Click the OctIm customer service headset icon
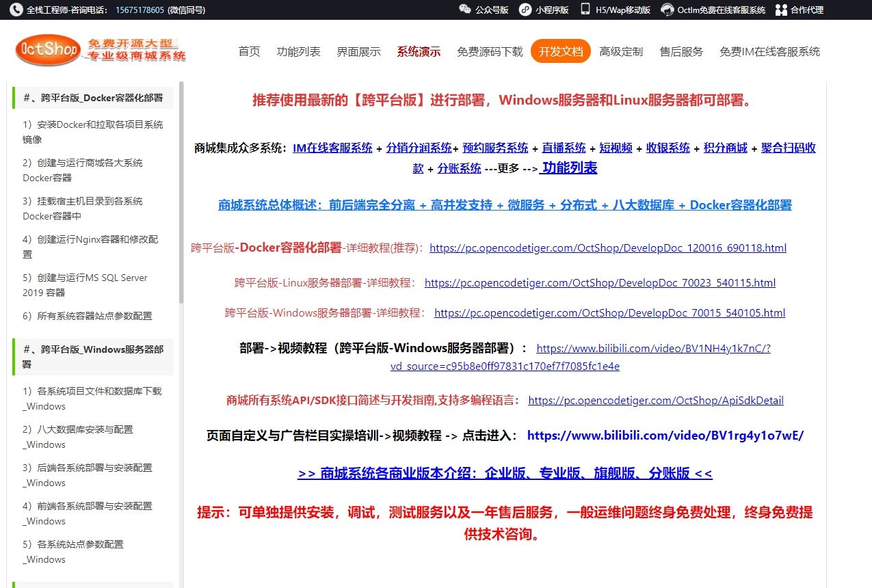This screenshot has width=872, height=588. coord(668,10)
